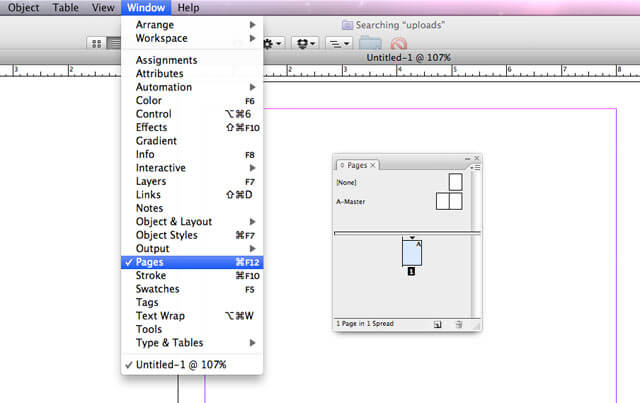This screenshot has width=640, height=403.
Task: Choose Notes from Window menu
Action: tap(192, 208)
